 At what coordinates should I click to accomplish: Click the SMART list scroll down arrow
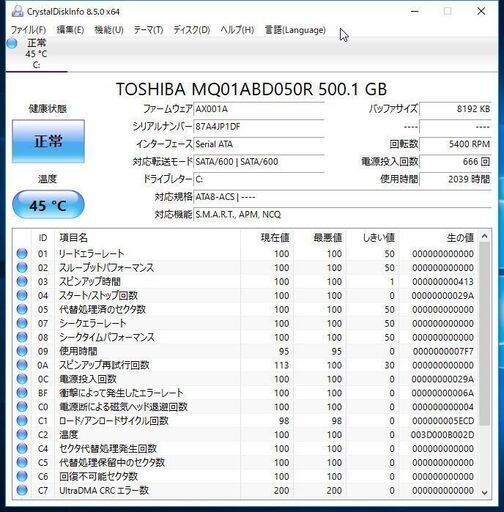tap(485, 492)
